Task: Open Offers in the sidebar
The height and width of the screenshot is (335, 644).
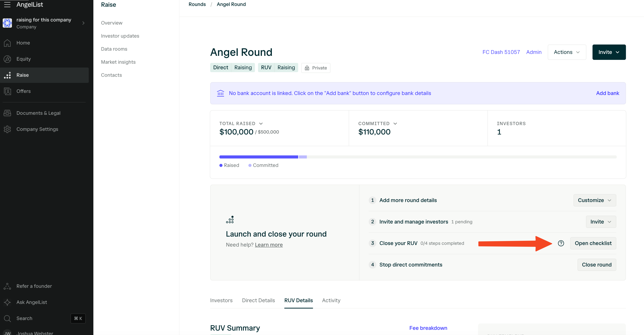Action: (x=45, y=91)
